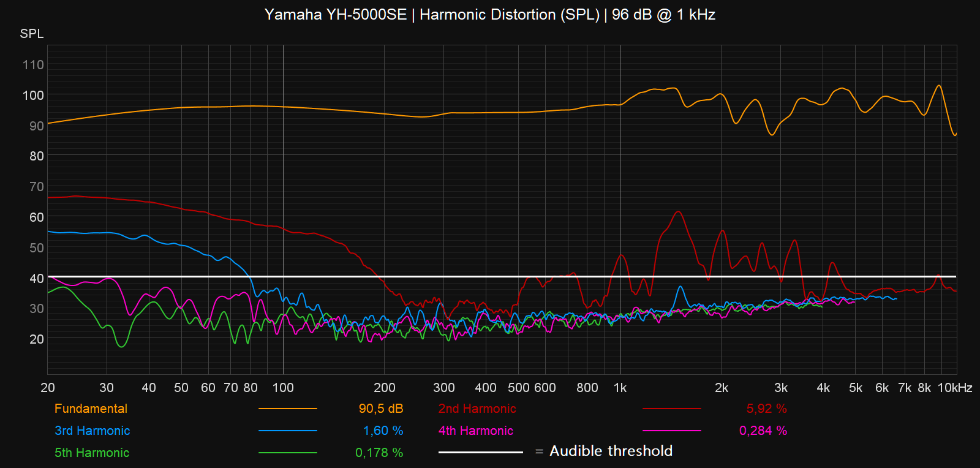Image resolution: width=980 pixels, height=468 pixels.
Task: Click the 3rd Harmonic legend entry
Action: pyautogui.click(x=92, y=431)
